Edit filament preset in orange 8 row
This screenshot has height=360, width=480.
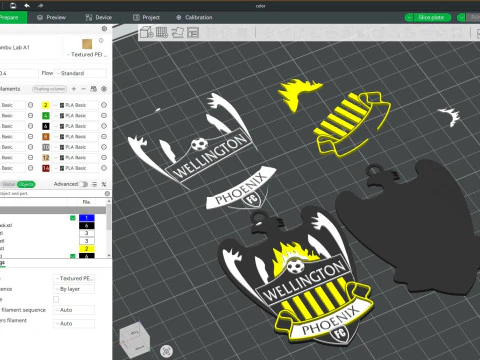[x=104, y=137]
